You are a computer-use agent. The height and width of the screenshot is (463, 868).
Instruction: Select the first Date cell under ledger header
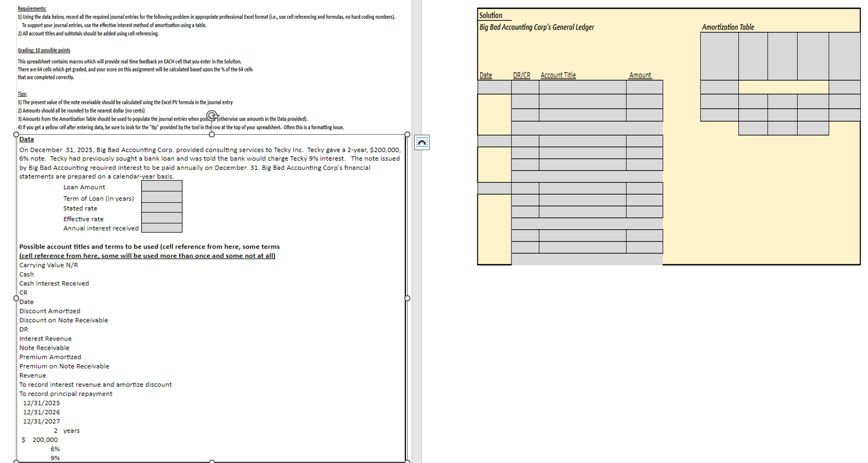coord(494,87)
